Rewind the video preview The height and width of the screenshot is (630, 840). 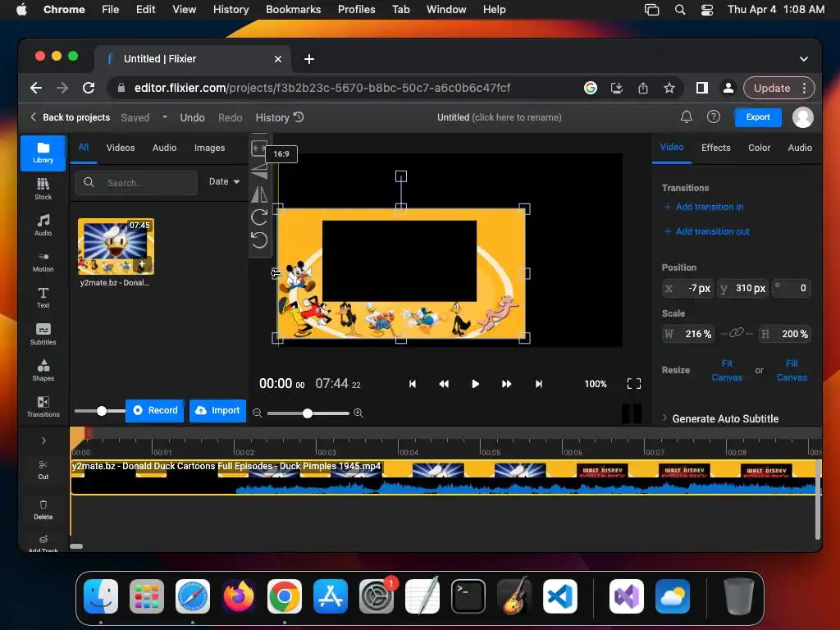click(x=444, y=384)
